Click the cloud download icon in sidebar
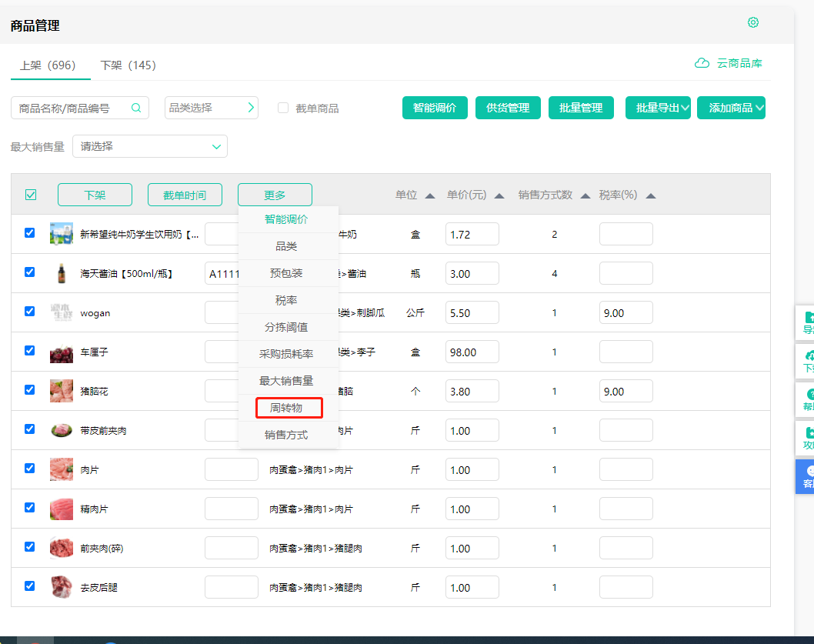814x644 pixels. click(809, 355)
